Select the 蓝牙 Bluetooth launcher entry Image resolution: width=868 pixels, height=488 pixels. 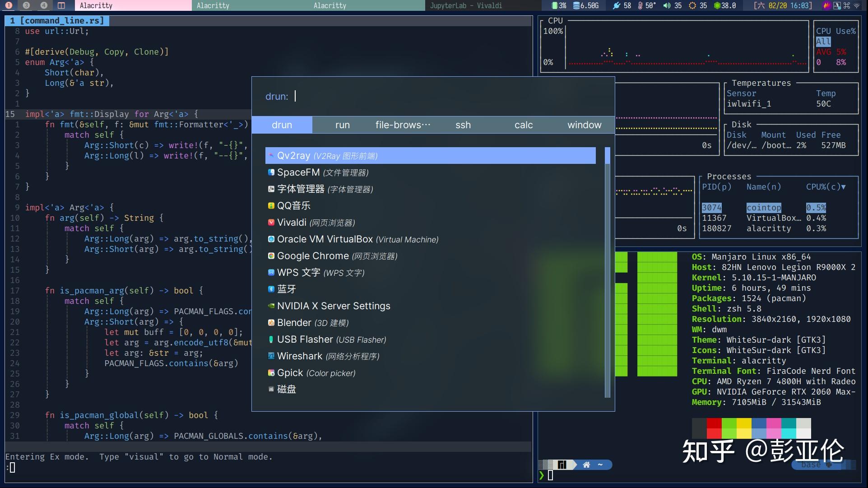pos(287,289)
